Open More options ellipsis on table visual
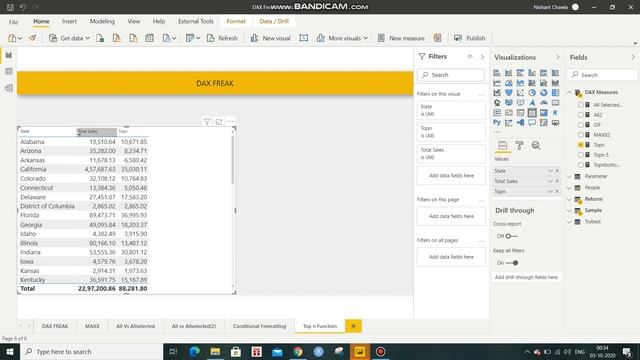The width and height of the screenshot is (640, 360). point(231,122)
